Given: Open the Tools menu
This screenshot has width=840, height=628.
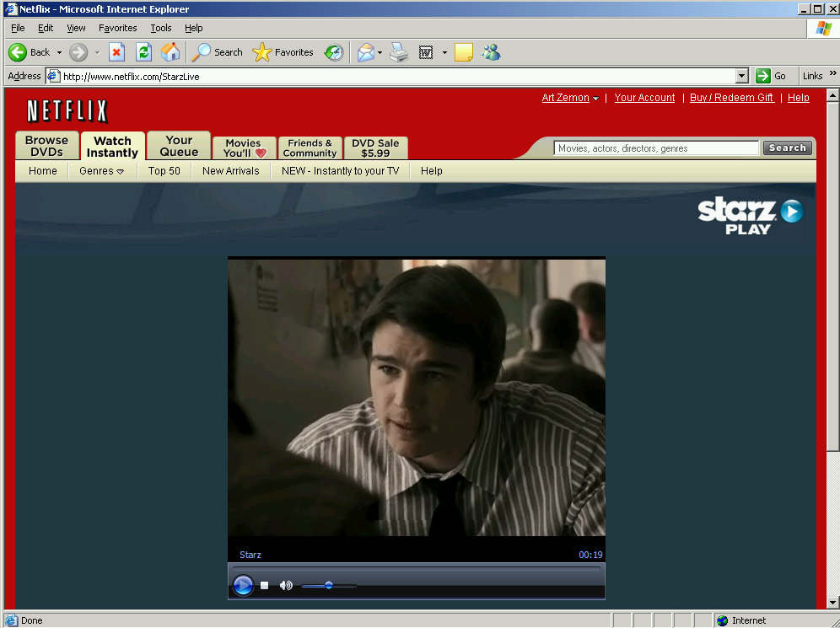Looking at the screenshot, I should (161, 28).
